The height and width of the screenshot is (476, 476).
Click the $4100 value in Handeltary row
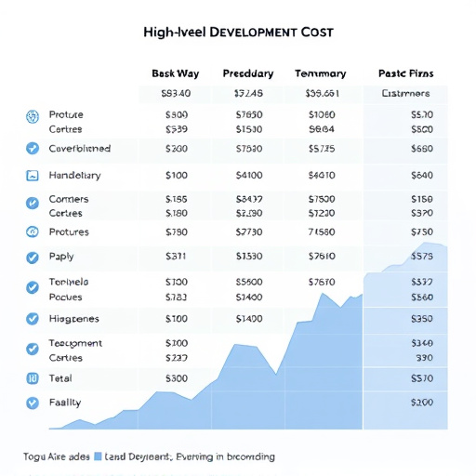click(249, 176)
